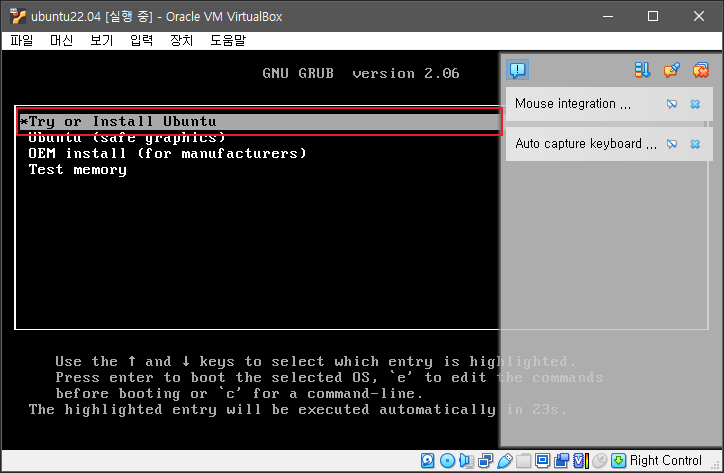This screenshot has height=473, width=724.
Task: Click the VirtualBox window title bar icon
Action: [x=18, y=16]
